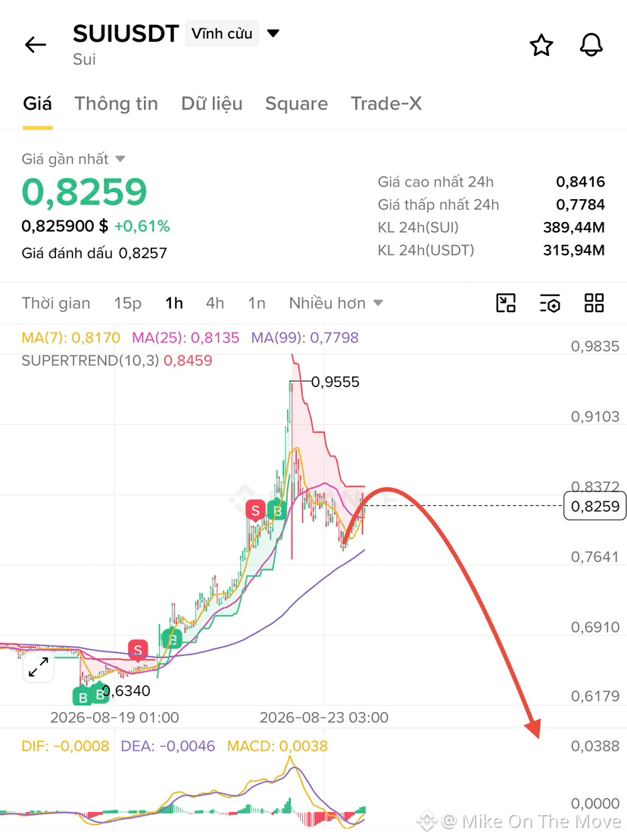Viewport: 627px width, 840px height.
Task: Click the KL 24h(SUI) volume 389,44M
Action: (x=574, y=228)
